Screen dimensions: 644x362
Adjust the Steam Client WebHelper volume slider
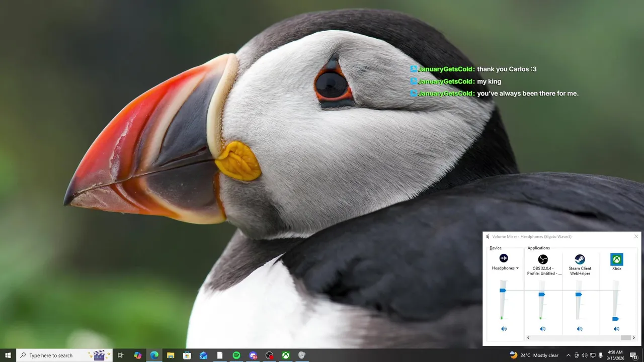(579, 294)
